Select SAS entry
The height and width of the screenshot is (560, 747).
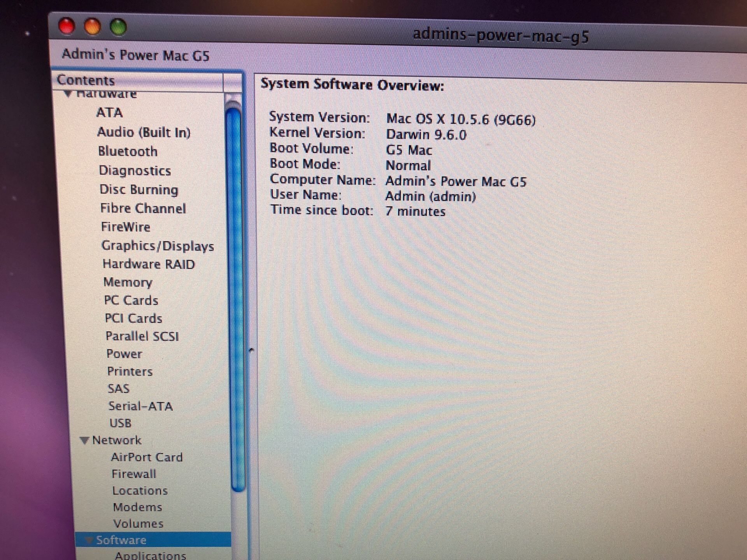coord(118,388)
